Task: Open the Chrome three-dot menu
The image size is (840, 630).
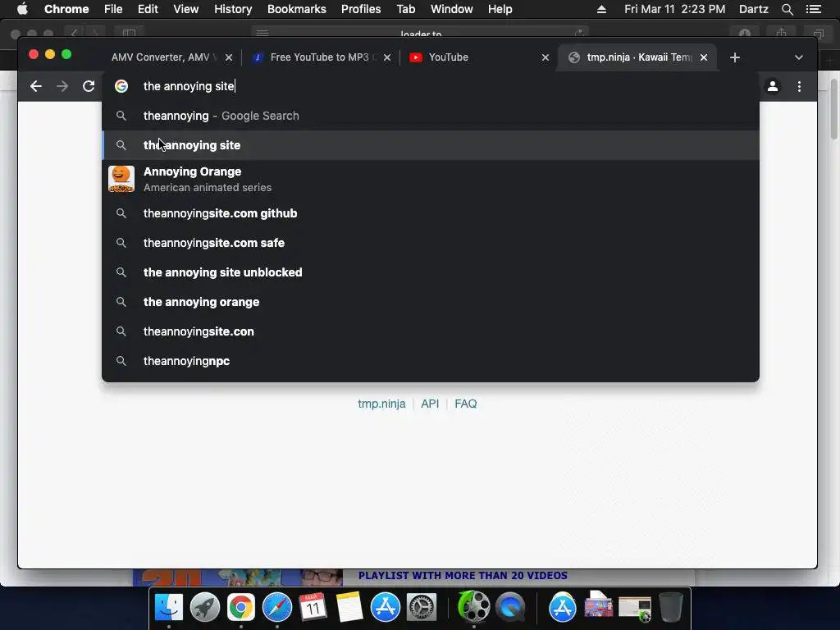Action: click(799, 86)
